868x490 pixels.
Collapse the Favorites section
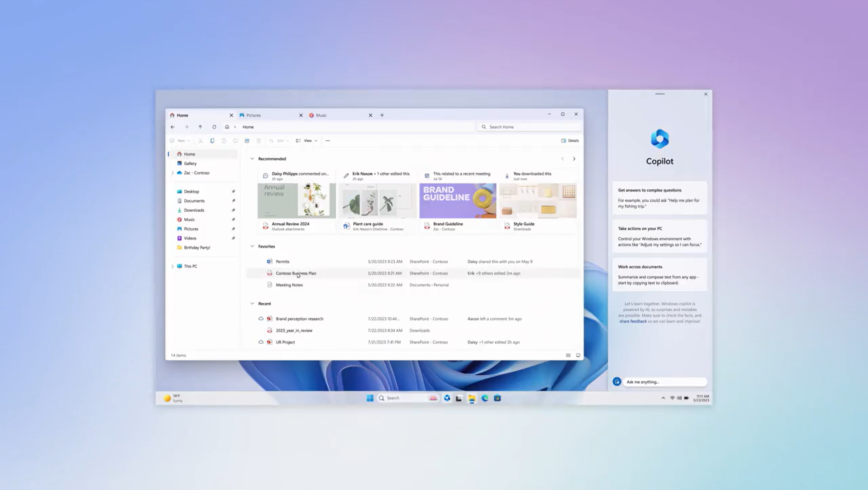pyautogui.click(x=252, y=247)
